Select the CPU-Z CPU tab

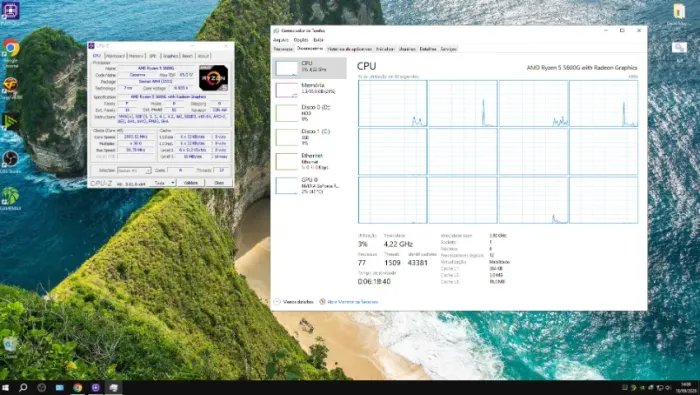[x=96, y=56]
